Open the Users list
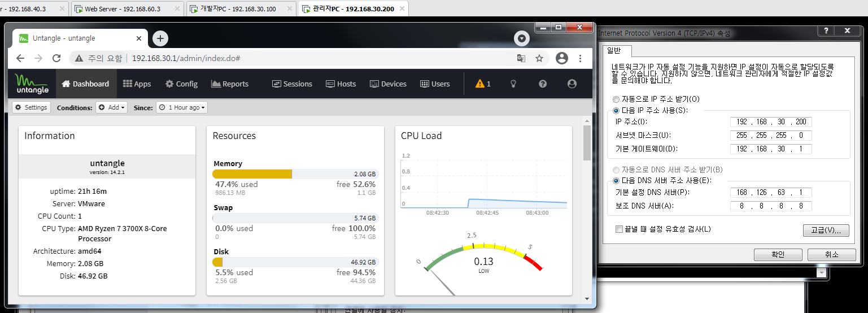The width and height of the screenshot is (868, 313). coord(435,84)
